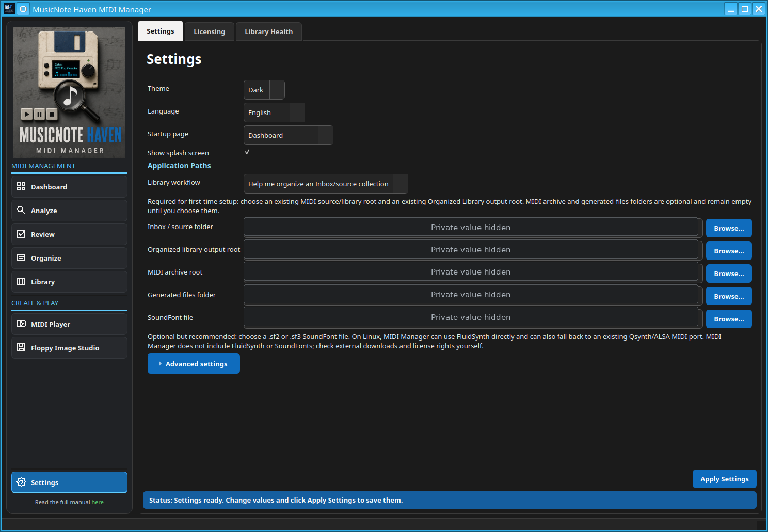Click the Dashboard grid icon in sidebar
The width and height of the screenshot is (768, 532).
click(21, 186)
